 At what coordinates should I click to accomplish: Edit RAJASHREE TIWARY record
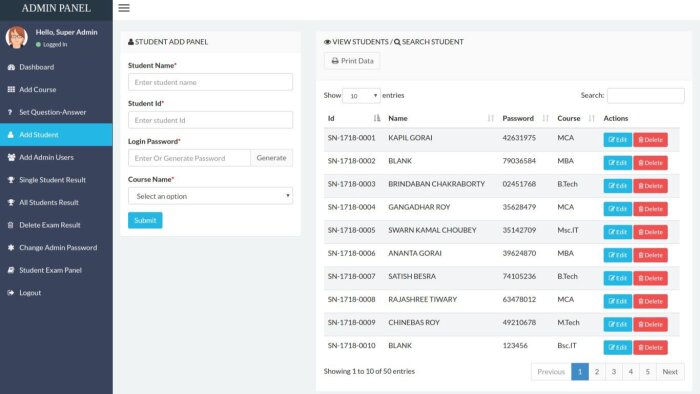coord(617,301)
